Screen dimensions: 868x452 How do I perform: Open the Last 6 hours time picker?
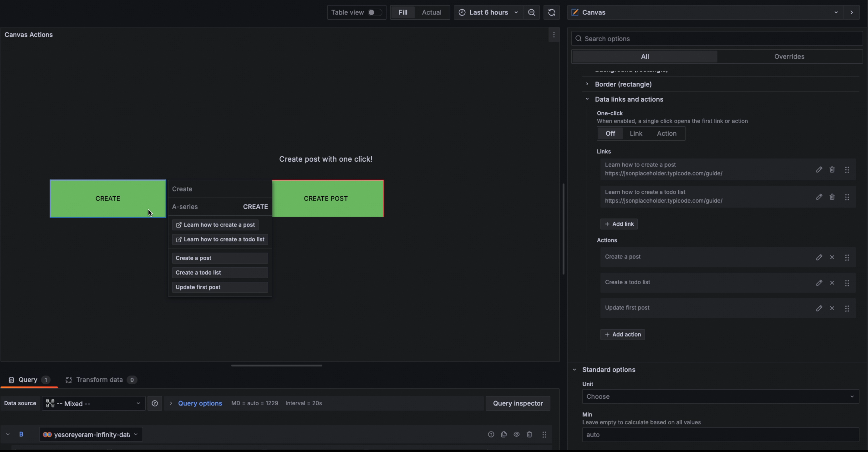(488, 12)
